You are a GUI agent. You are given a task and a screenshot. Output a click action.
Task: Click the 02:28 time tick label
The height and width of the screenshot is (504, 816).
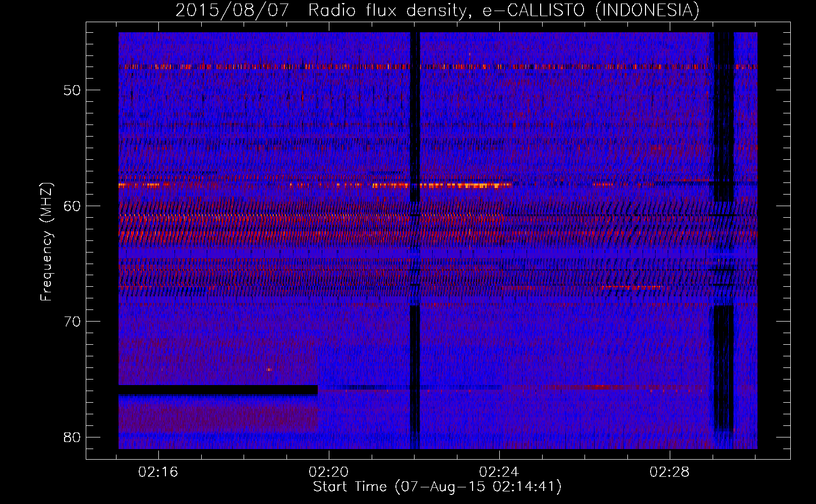click(x=670, y=472)
